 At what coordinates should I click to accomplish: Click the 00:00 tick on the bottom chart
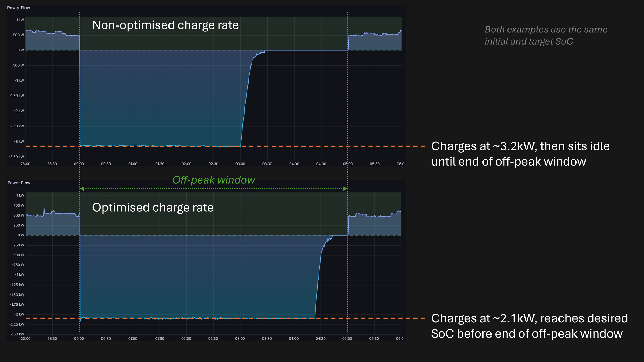click(79, 339)
